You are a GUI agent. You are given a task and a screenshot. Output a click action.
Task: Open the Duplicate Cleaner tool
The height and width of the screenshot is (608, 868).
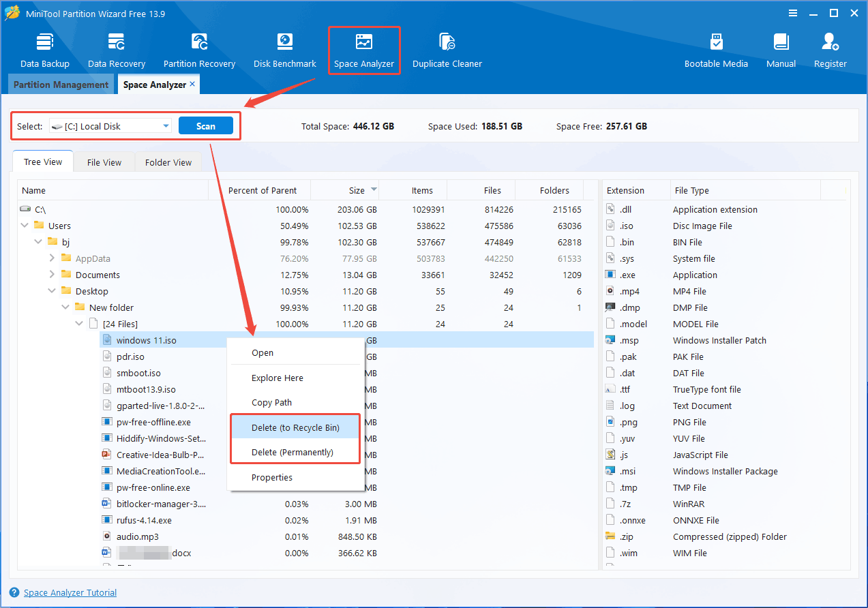tap(447, 50)
